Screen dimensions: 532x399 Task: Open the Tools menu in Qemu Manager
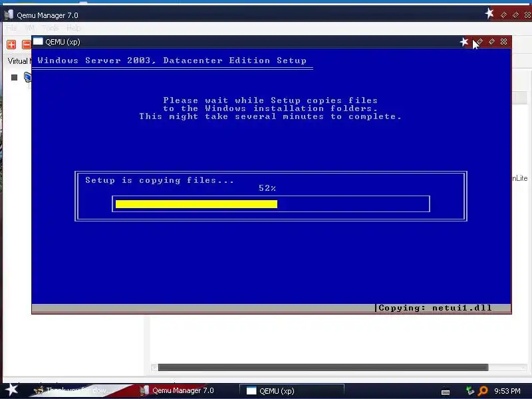[51, 28]
